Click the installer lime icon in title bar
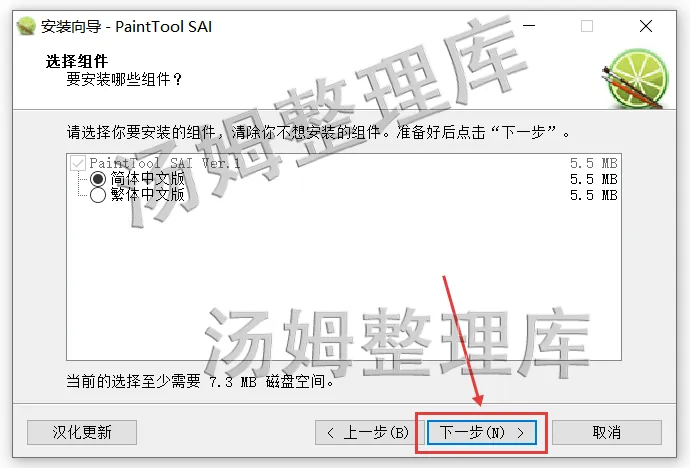690x468 pixels. [x=26, y=26]
